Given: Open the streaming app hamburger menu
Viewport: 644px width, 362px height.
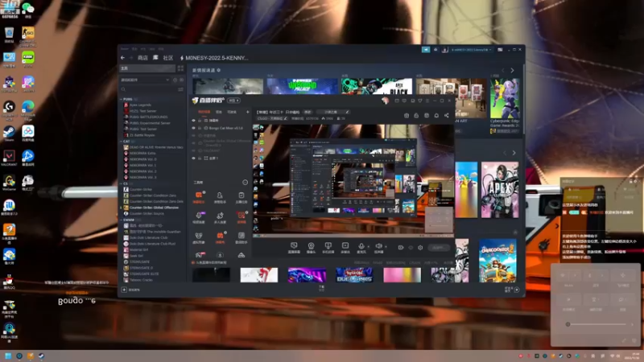Looking at the screenshot, I should 427,101.
